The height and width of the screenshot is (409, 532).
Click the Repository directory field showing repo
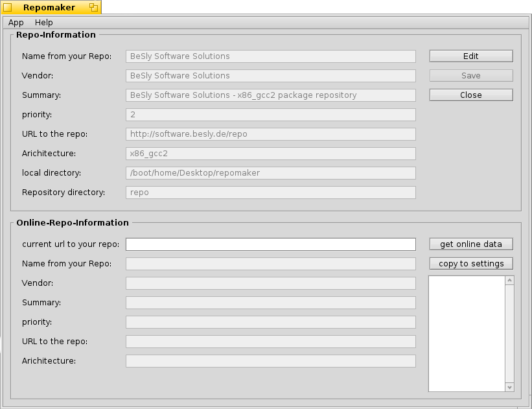pyautogui.click(x=270, y=193)
